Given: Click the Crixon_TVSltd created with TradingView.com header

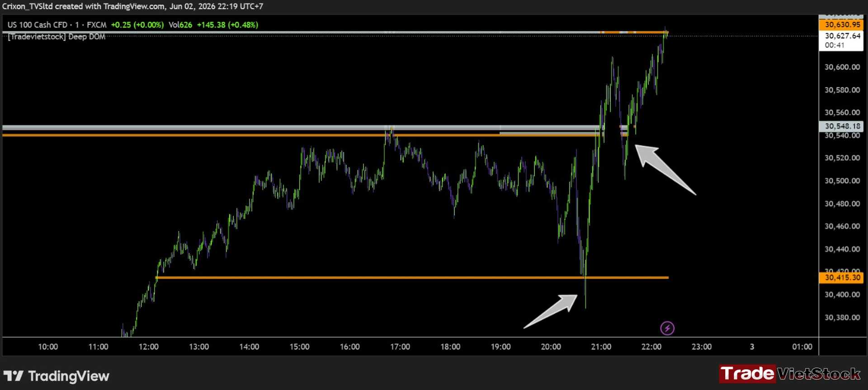Looking at the screenshot, I should click(x=132, y=6).
